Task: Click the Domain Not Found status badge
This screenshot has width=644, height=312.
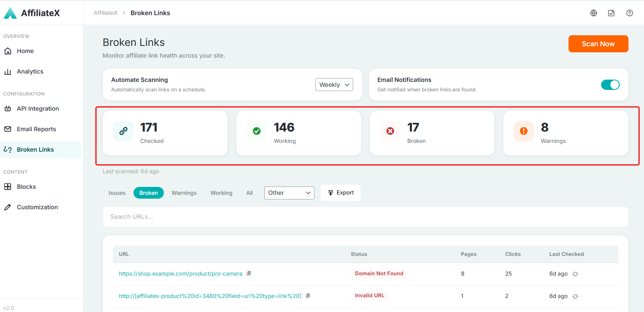Action: [x=379, y=273]
